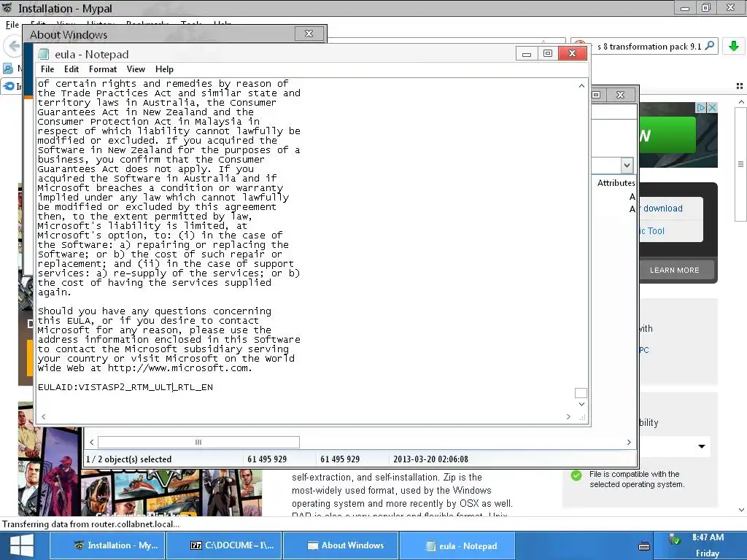Open Notepad Help menu
747x560 pixels.
(x=164, y=69)
